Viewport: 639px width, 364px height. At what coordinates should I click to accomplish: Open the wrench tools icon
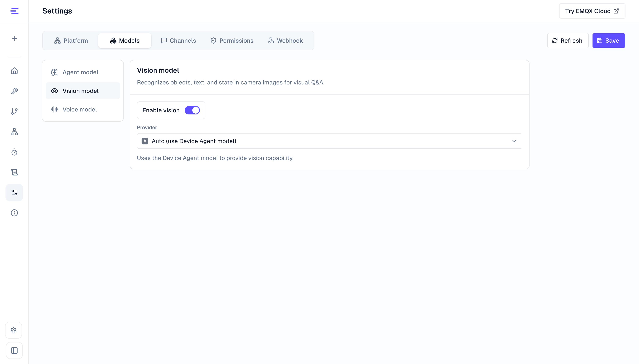[x=14, y=91]
